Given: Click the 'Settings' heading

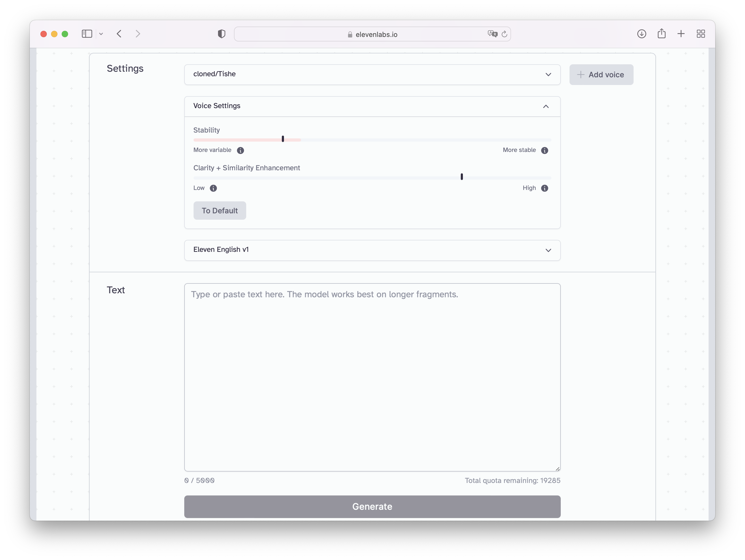Looking at the screenshot, I should pos(125,69).
